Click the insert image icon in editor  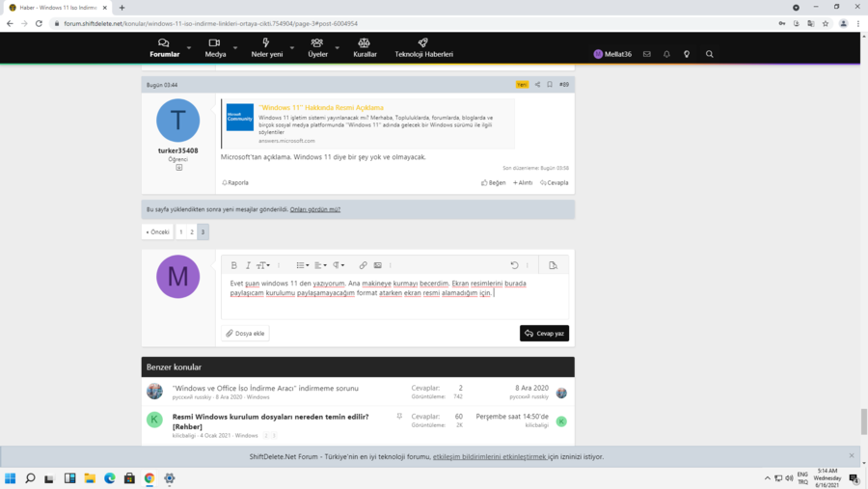[377, 265]
